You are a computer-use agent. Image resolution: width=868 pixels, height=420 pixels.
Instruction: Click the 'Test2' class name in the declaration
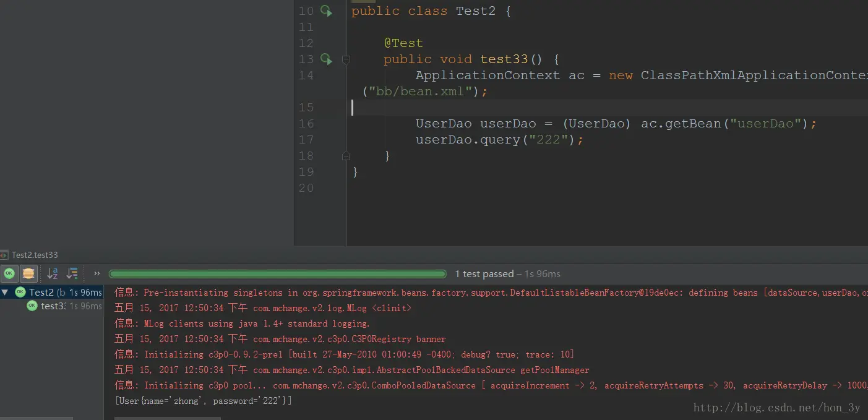point(476,11)
